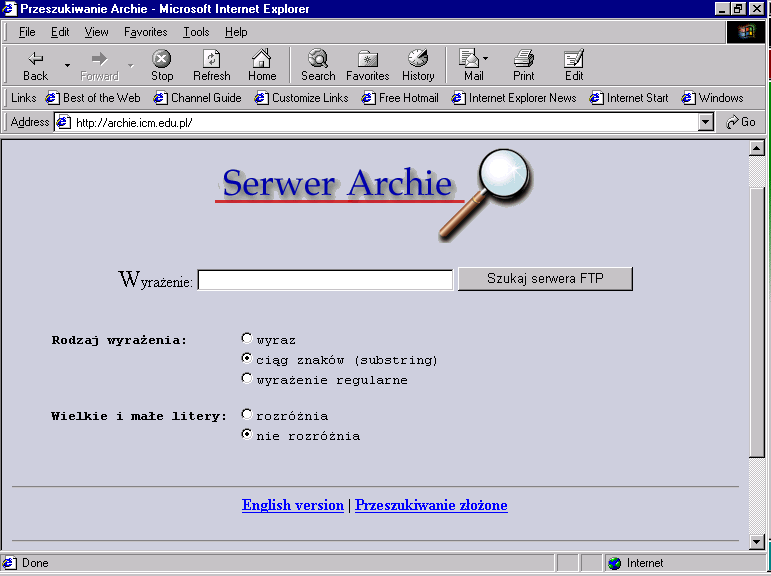Show the History toolbar icon

click(x=418, y=59)
